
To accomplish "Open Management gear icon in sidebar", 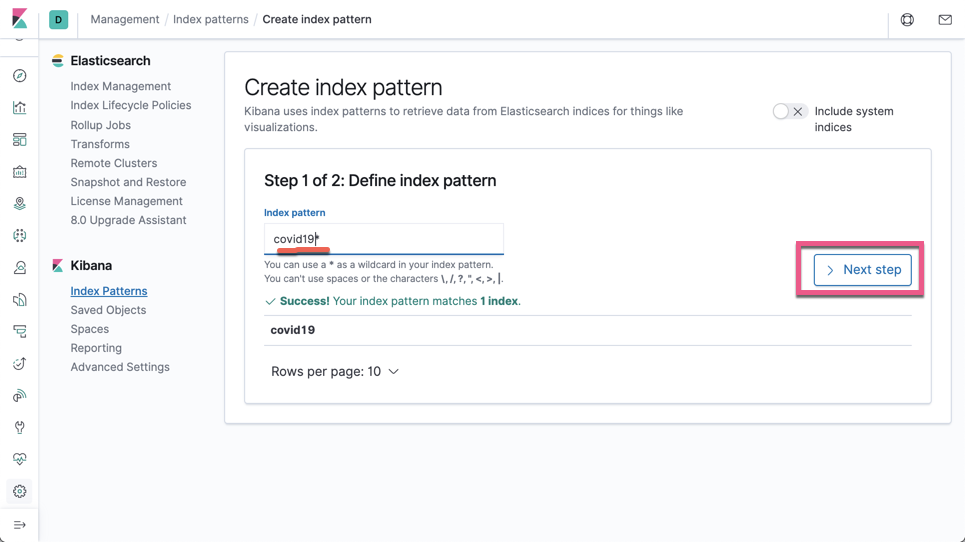I will (x=20, y=492).
